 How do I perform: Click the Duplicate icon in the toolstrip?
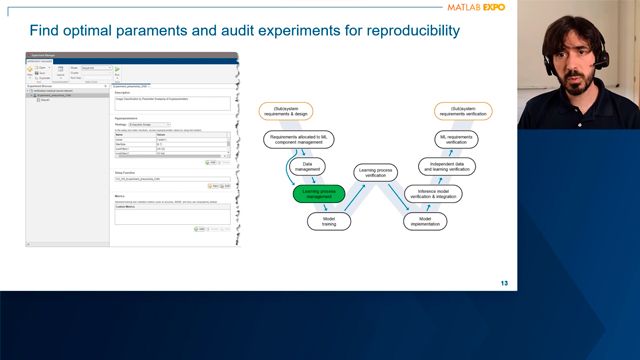tap(37, 78)
